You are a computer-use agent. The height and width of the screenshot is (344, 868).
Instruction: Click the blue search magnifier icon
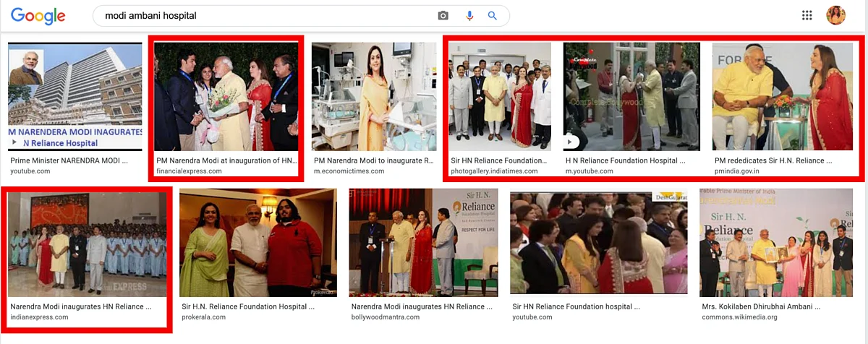(493, 16)
